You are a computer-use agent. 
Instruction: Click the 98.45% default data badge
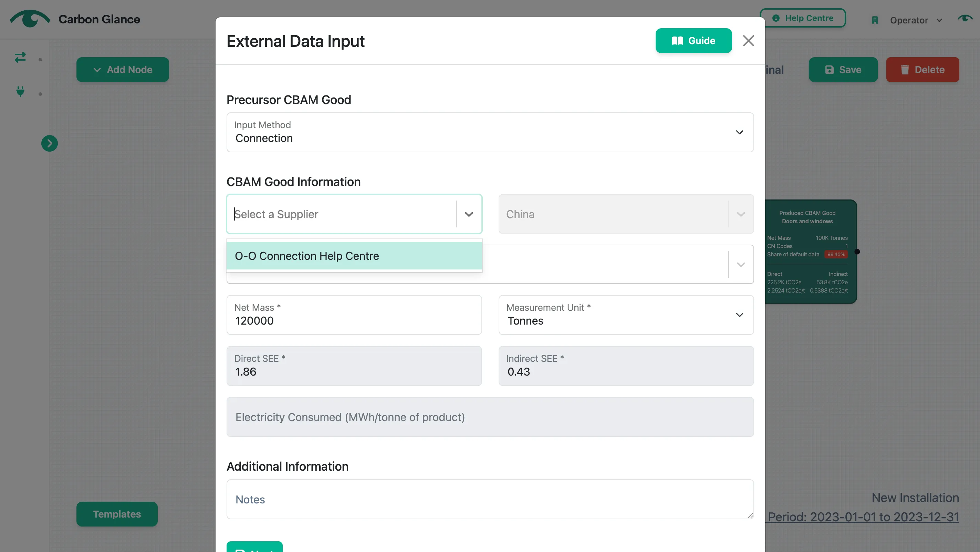[835, 254]
